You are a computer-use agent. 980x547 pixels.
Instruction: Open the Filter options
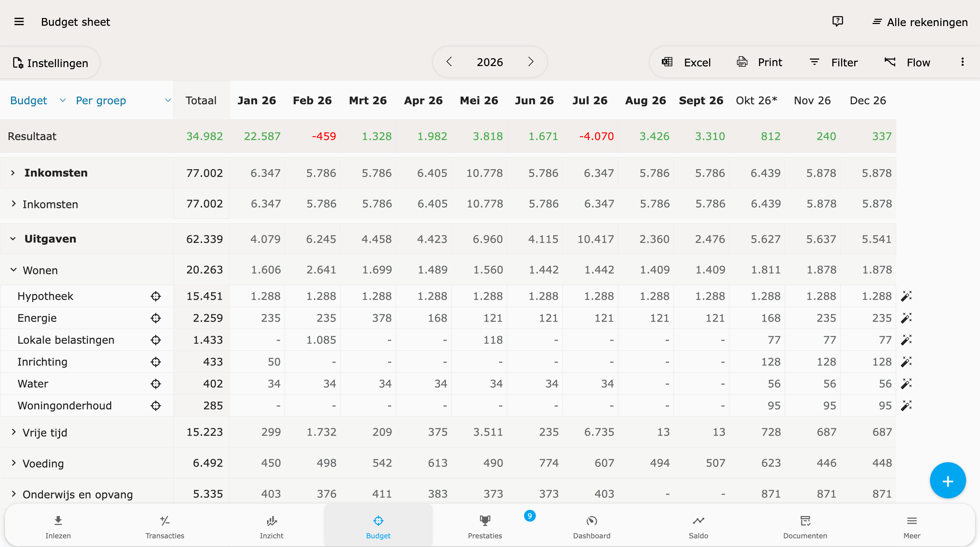click(x=833, y=62)
